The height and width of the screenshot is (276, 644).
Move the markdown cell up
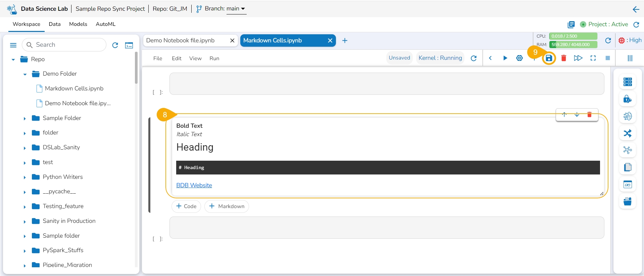[564, 115]
